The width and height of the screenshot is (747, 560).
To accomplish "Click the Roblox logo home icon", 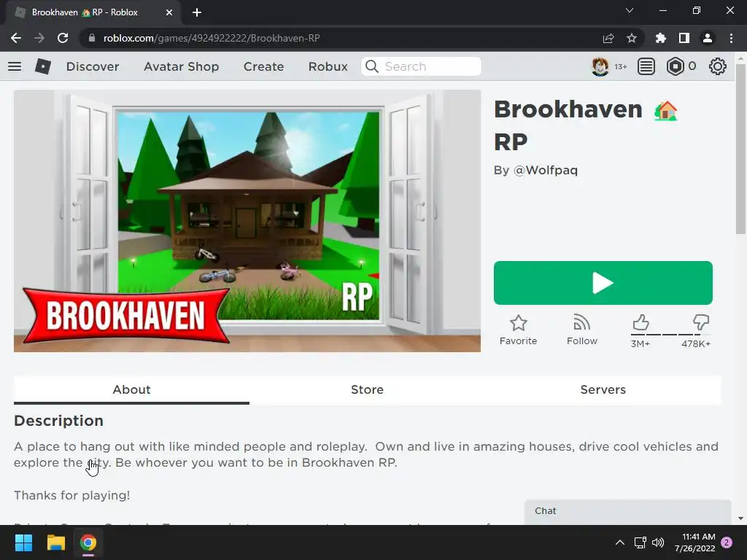I will point(43,66).
